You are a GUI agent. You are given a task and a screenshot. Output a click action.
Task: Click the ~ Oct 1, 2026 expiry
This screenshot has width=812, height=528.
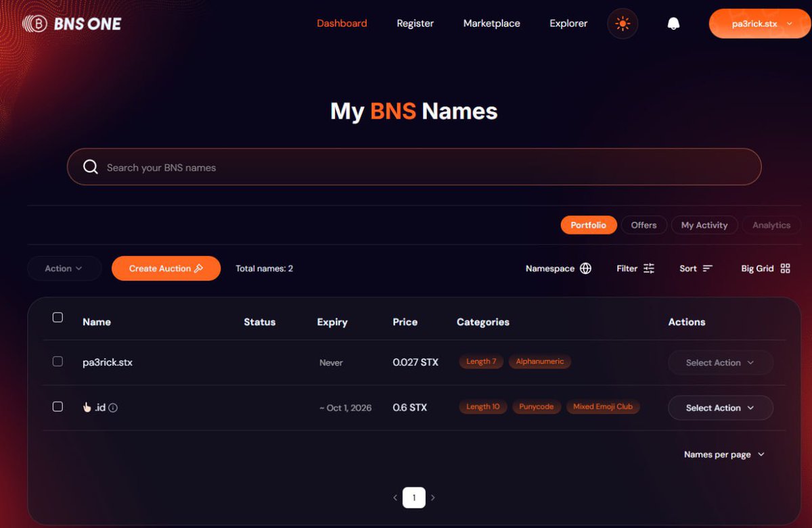(345, 408)
